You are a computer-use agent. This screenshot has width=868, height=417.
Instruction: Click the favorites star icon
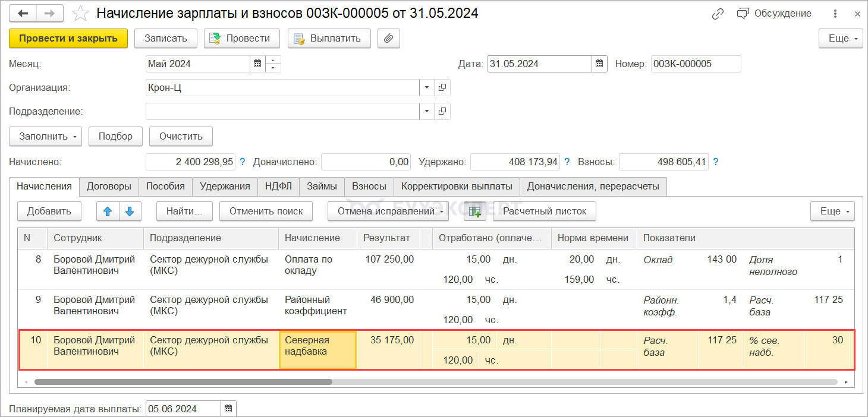[x=80, y=13]
